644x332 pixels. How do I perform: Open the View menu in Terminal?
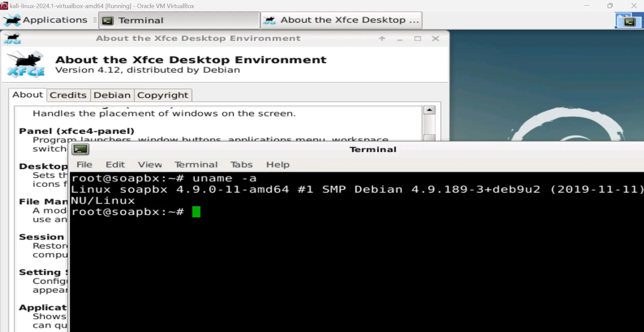(150, 165)
